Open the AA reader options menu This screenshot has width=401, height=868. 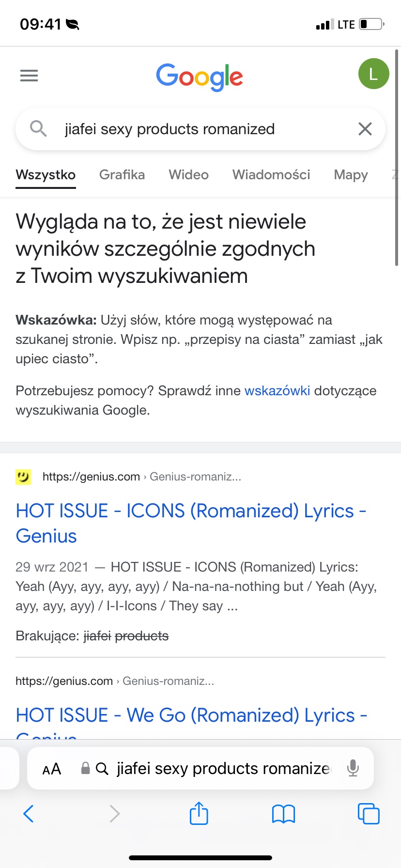[52, 769]
